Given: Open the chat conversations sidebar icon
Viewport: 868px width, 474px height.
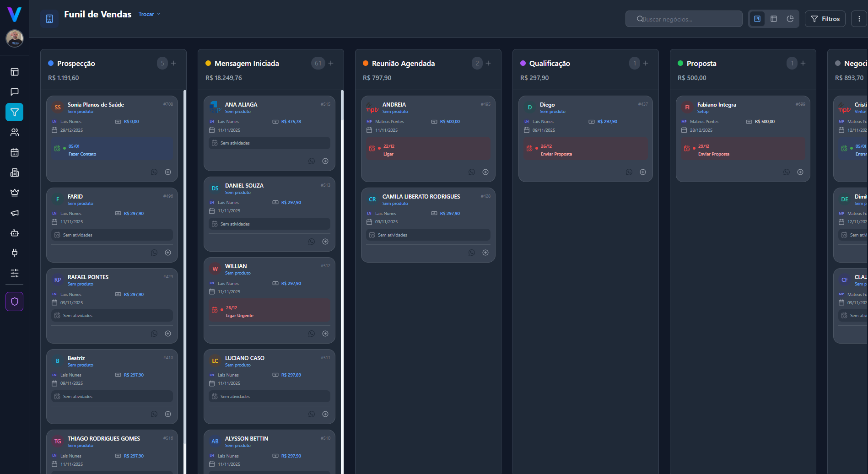Looking at the screenshot, I should (15, 92).
